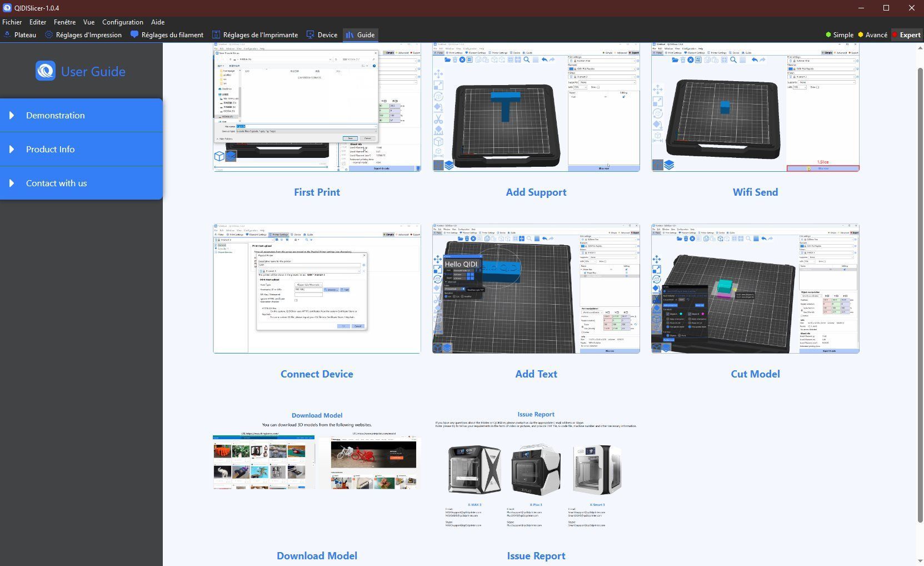Open the Aide menu
This screenshot has height=566, width=924.
point(158,22)
